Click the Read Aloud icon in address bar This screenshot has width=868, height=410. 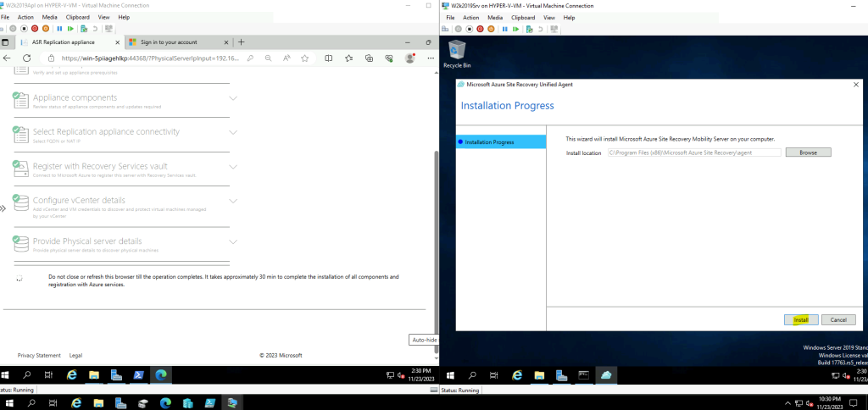pyautogui.click(x=287, y=58)
